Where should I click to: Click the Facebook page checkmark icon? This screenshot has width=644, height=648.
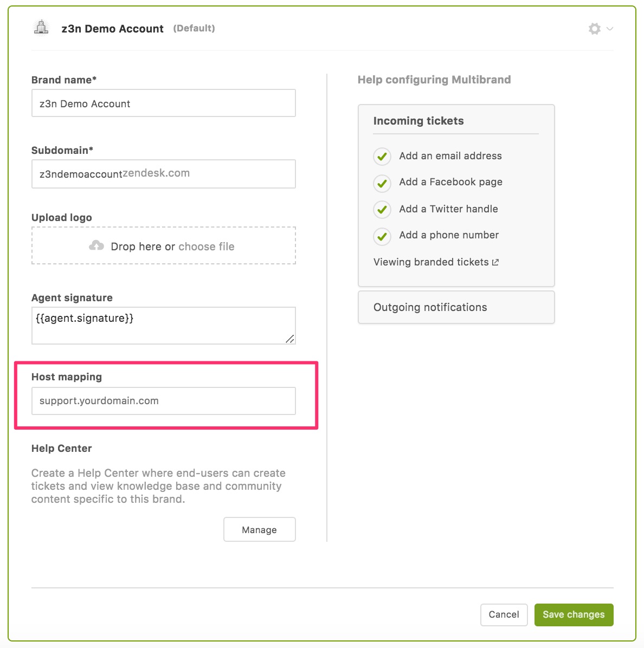pyautogui.click(x=382, y=183)
